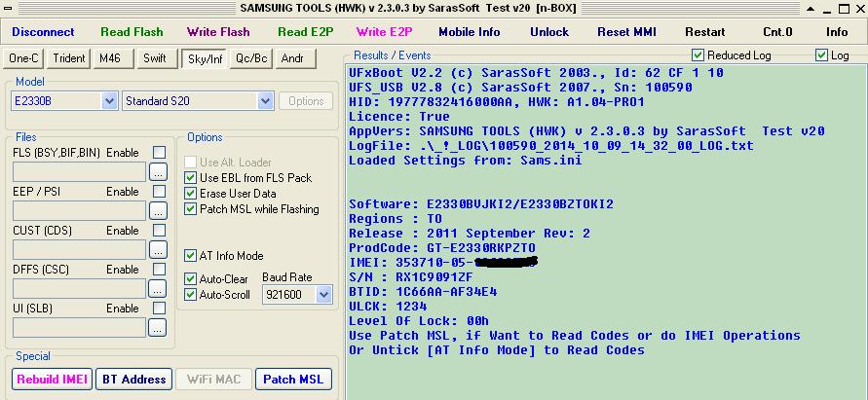
Task: Enable the DFFS (CSC) checkbox
Action: pos(159,270)
